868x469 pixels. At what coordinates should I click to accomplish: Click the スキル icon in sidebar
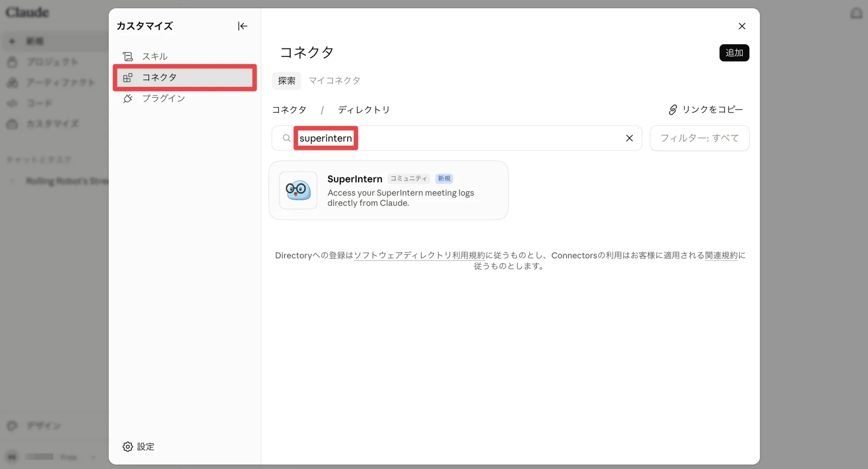coord(128,56)
